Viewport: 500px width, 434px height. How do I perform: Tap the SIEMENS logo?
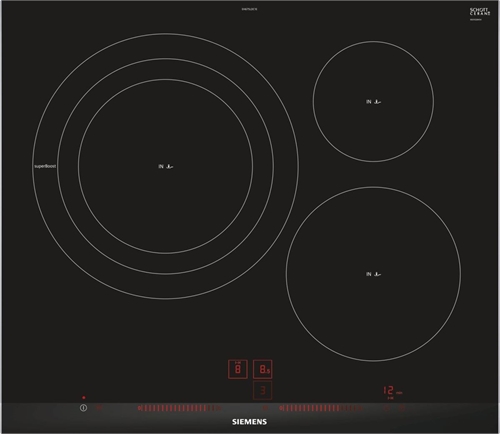tap(249, 422)
